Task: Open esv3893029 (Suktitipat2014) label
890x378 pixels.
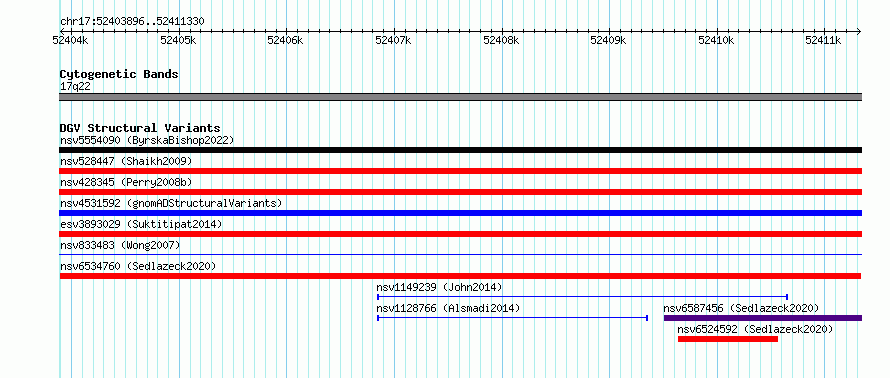Action: tap(141, 224)
